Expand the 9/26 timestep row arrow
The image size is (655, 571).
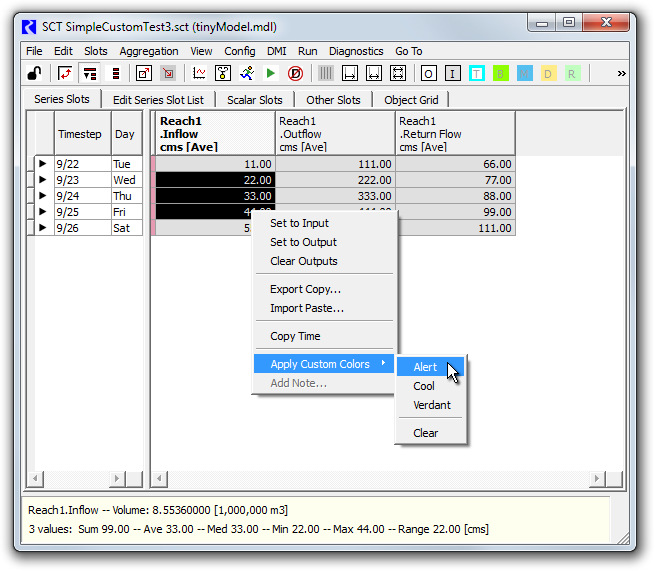(x=43, y=228)
